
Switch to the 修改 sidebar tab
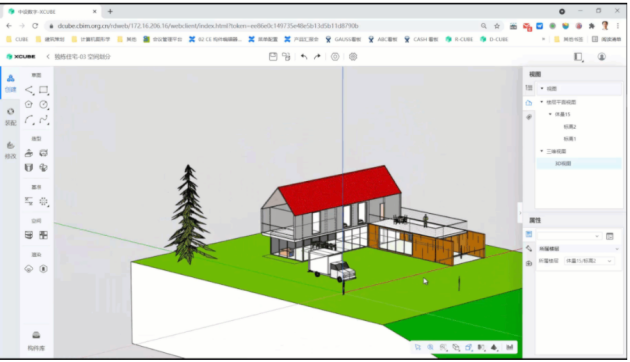(x=10, y=150)
